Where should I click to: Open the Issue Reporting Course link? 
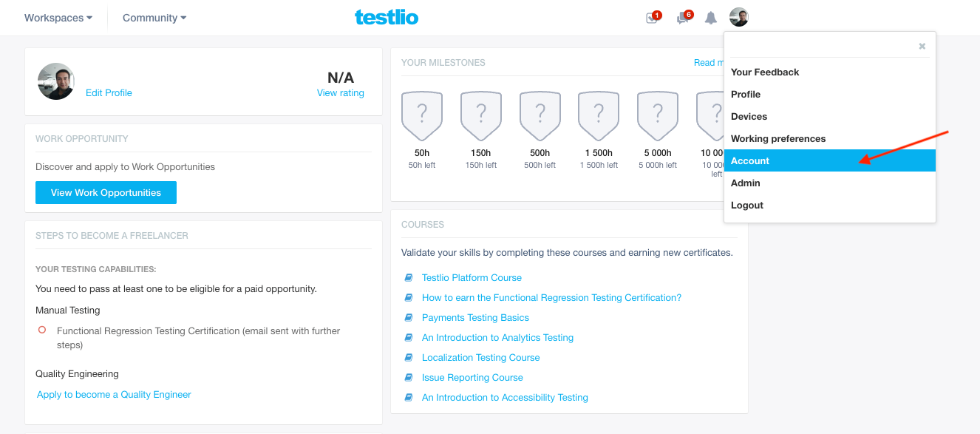(472, 377)
